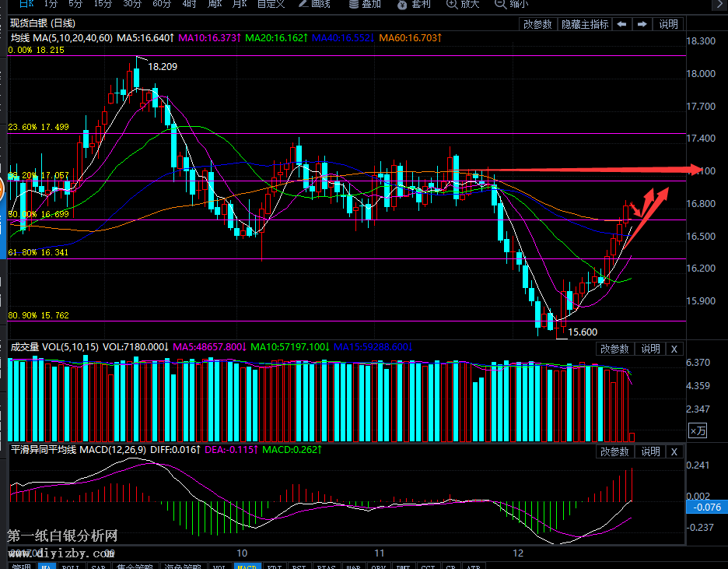Close the volume panel with X
The height and width of the screenshot is (569, 728).
[674, 349]
